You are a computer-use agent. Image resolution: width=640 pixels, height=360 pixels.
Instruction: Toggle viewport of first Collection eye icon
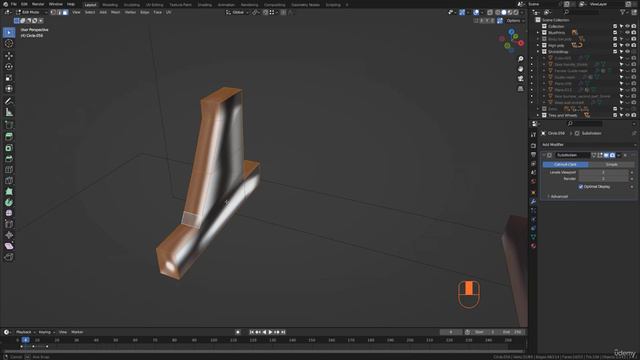(628, 26)
